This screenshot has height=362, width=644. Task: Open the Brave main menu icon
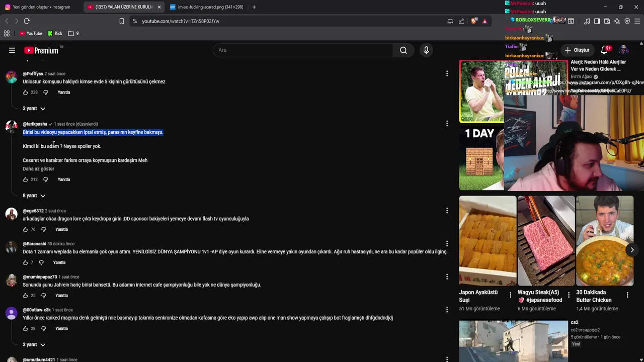637,21
